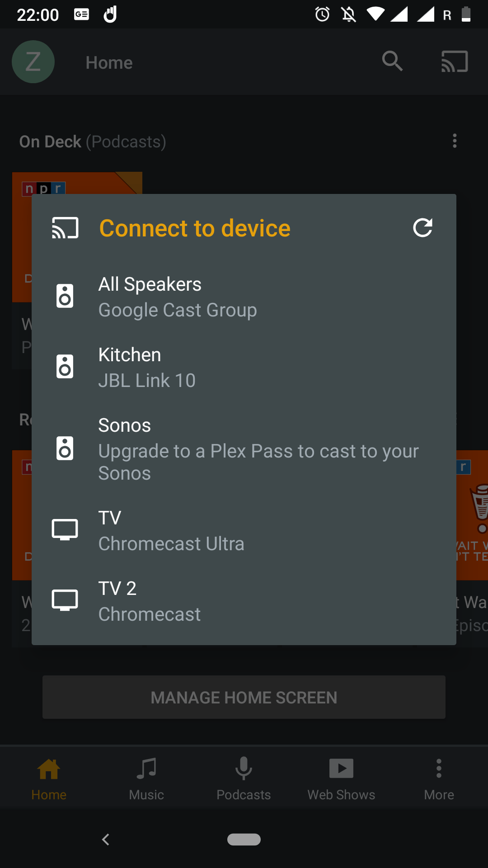The height and width of the screenshot is (868, 488).
Task: Open the On Deck overflow menu
Action: coord(455,141)
